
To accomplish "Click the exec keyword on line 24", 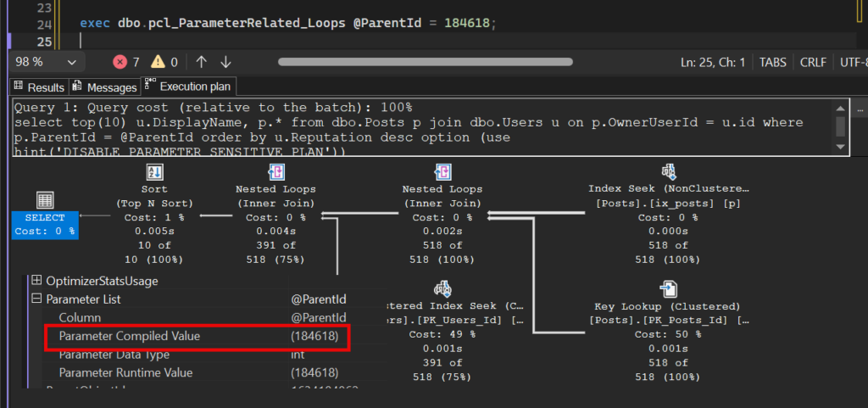I will click(x=95, y=23).
